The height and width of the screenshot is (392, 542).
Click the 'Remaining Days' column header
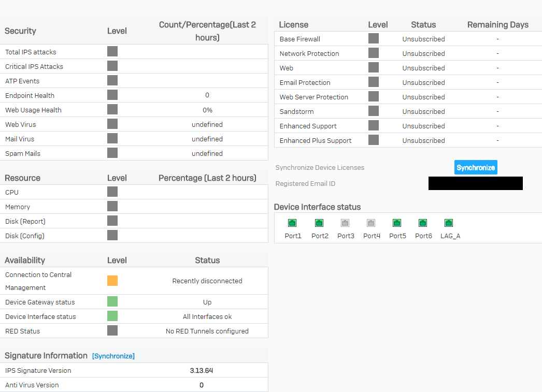coord(498,25)
